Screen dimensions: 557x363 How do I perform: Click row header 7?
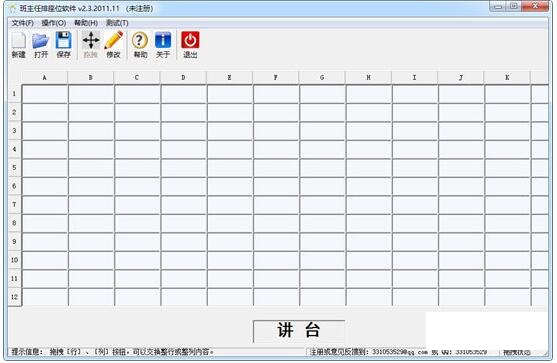tap(15, 205)
